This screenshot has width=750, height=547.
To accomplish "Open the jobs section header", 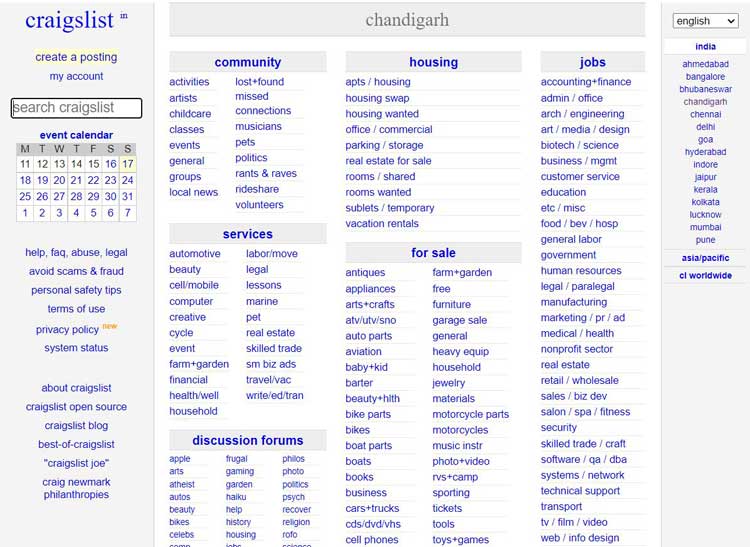I will (x=593, y=62).
